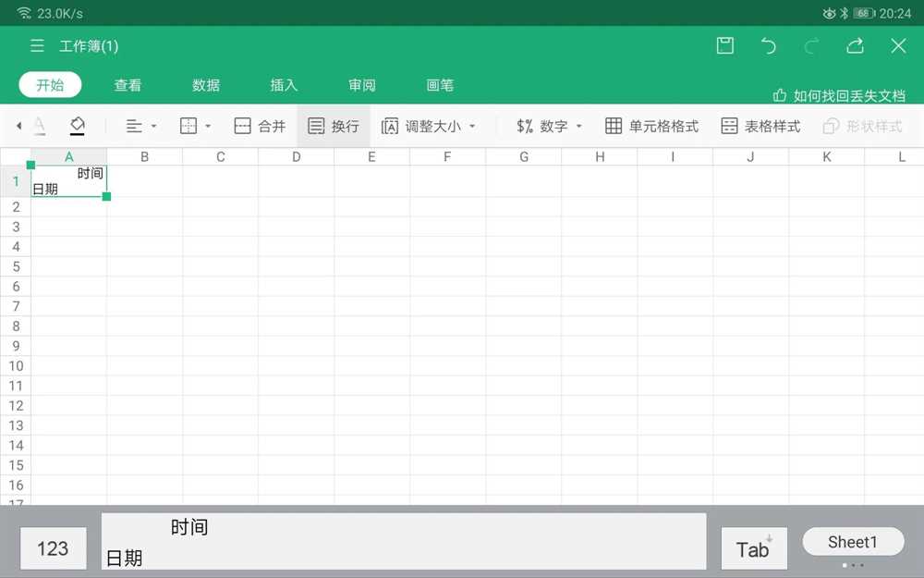Open the 调整大小 resize dropdown

[x=429, y=126]
